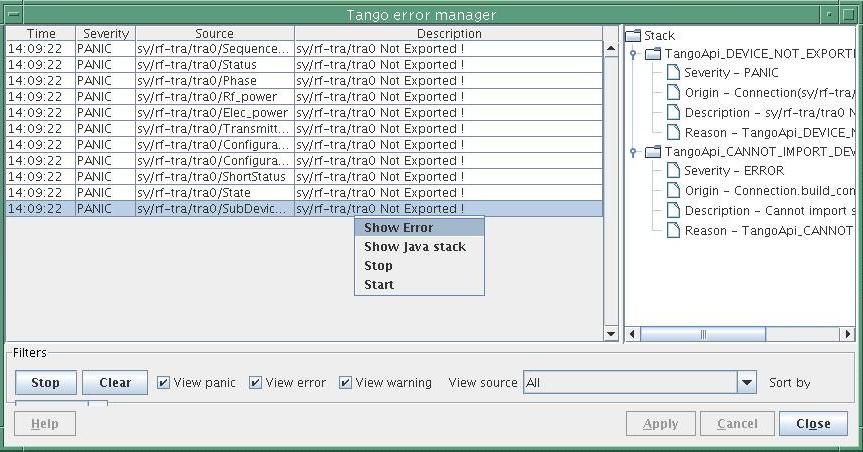Select row sy/rf-tra/tra0/State
863x452 pixels.
pyautogui.click(x=304, y=193)
